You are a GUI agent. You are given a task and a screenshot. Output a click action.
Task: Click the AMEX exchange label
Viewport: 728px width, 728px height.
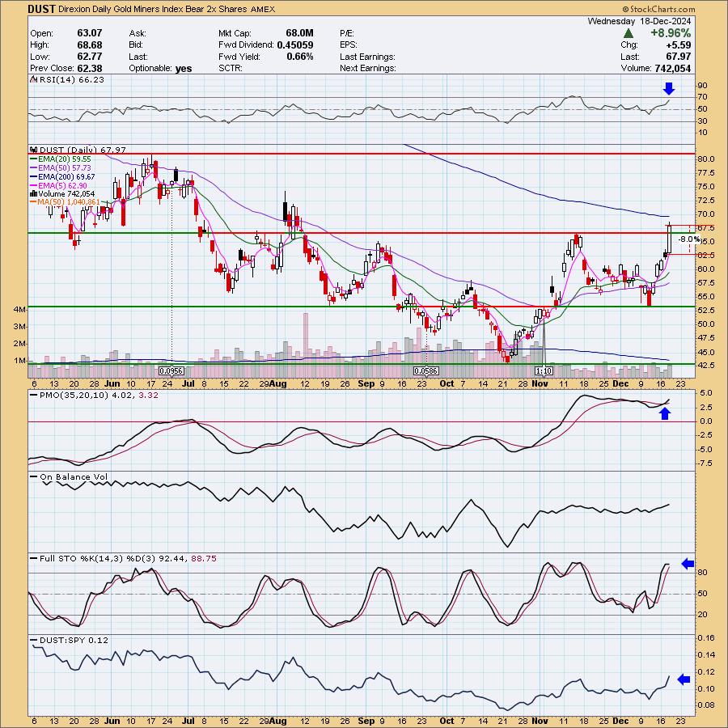[263, 9]
